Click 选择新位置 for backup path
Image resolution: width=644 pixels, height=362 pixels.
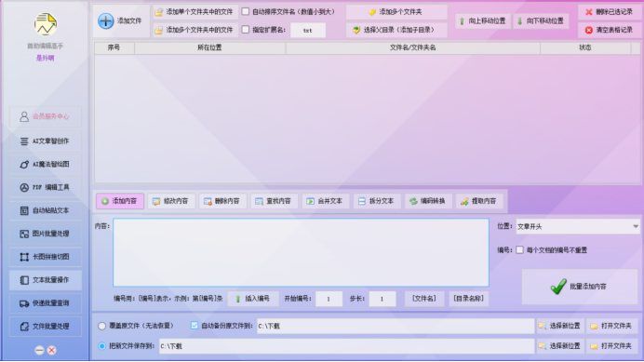click(x=560, y=326)
